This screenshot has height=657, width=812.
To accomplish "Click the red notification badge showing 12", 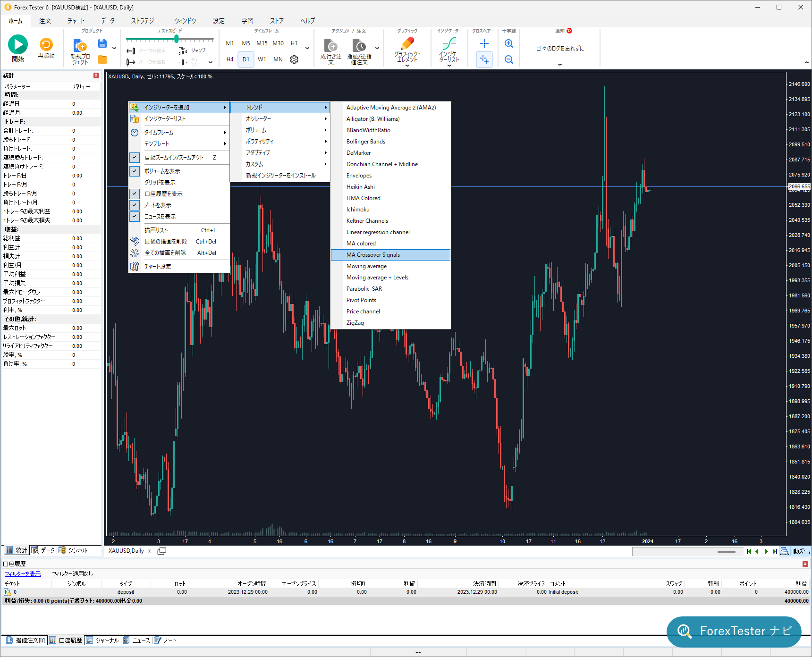I will click(569, 31).
